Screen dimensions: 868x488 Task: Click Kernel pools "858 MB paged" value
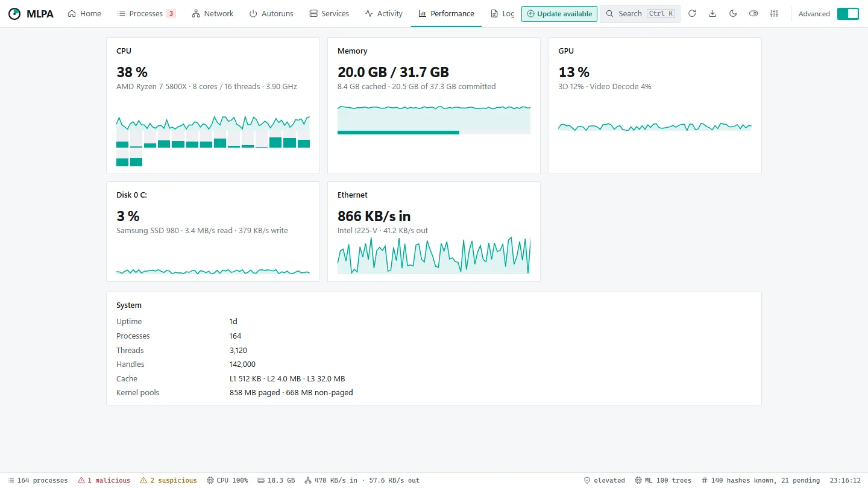click(291, 393)
